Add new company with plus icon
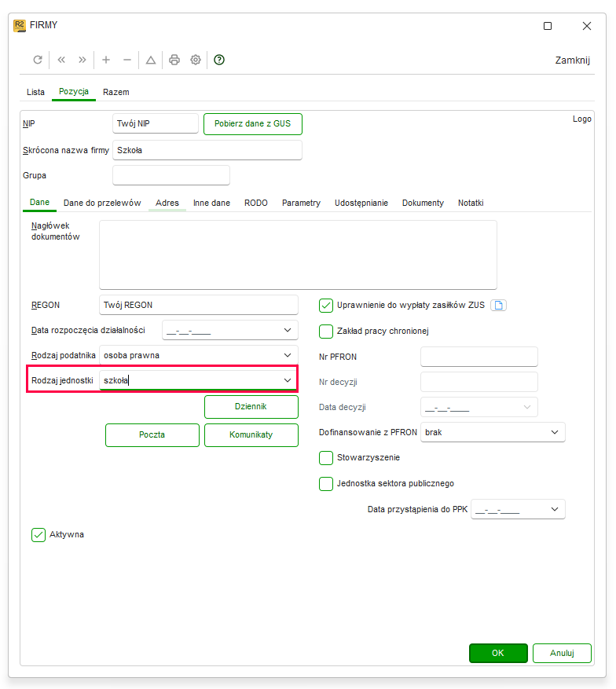Viewport: 616px width, 689px height. [x=106, y=60]
